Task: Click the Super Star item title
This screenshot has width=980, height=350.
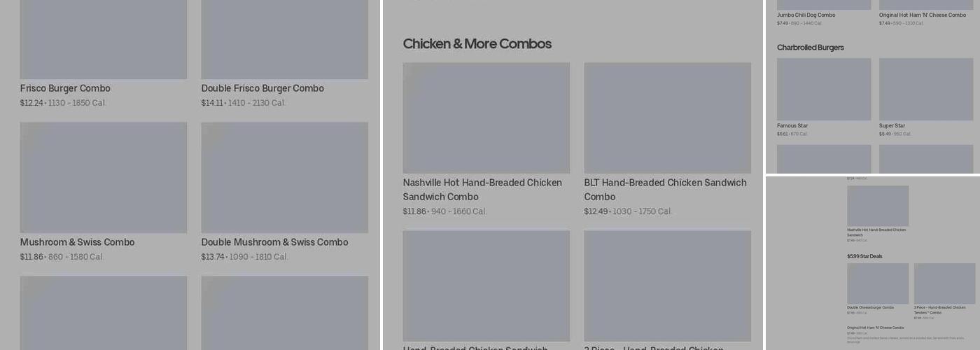Action: pos(892,126)
